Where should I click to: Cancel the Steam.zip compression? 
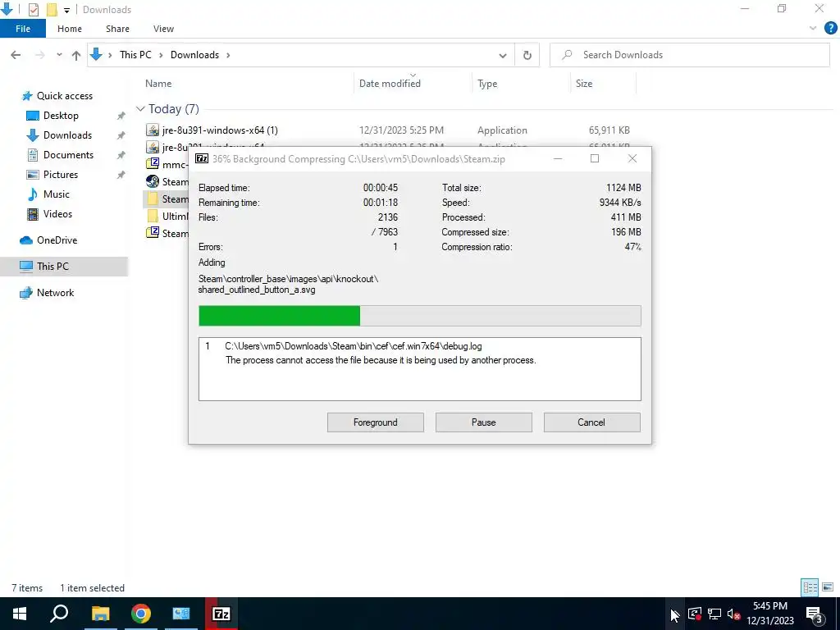pos(591,422)
